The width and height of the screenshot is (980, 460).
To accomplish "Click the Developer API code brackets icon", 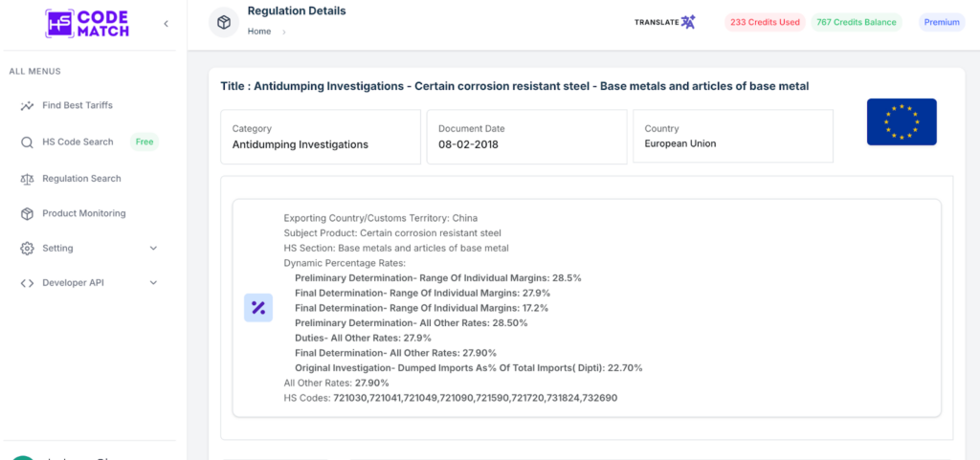I will click(27, 283).
